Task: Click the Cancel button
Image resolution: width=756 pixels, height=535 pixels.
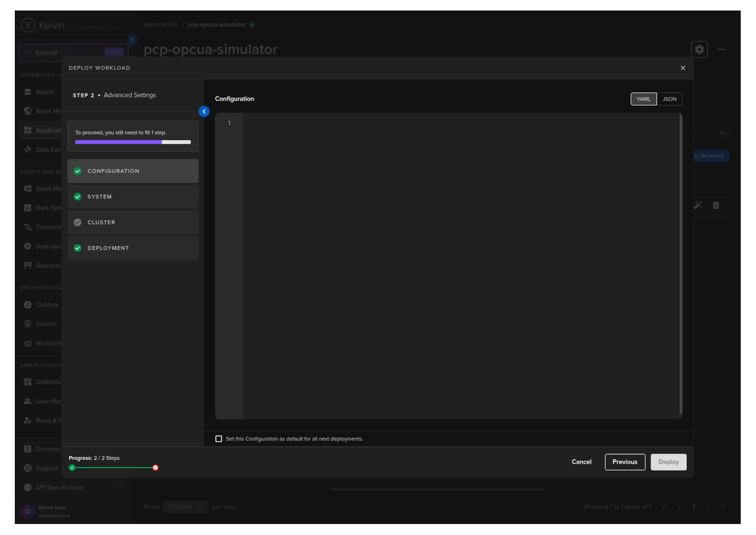Action: point(581,462)
